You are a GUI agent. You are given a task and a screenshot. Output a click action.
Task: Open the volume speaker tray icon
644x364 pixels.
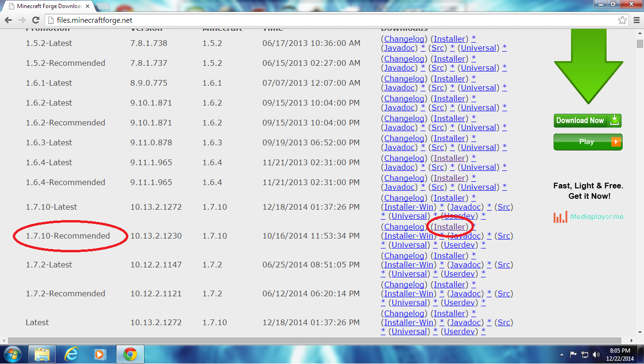(596, 354)
